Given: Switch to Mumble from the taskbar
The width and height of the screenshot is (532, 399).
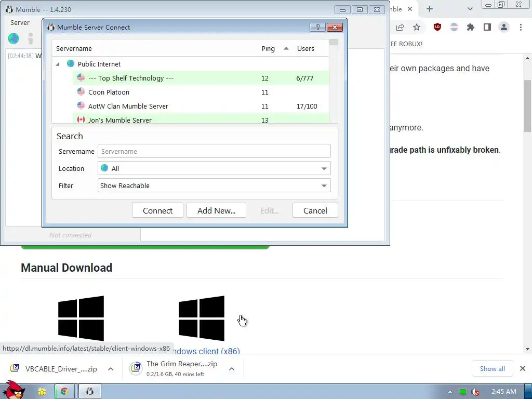Looking at the screenshot, I should pos(89,392).
